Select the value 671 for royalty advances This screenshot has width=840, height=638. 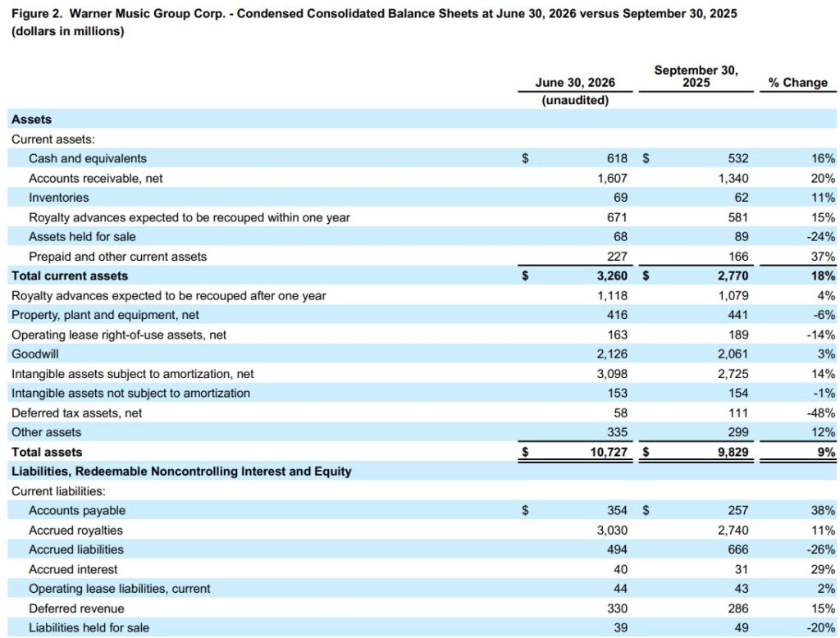[617, 217]
